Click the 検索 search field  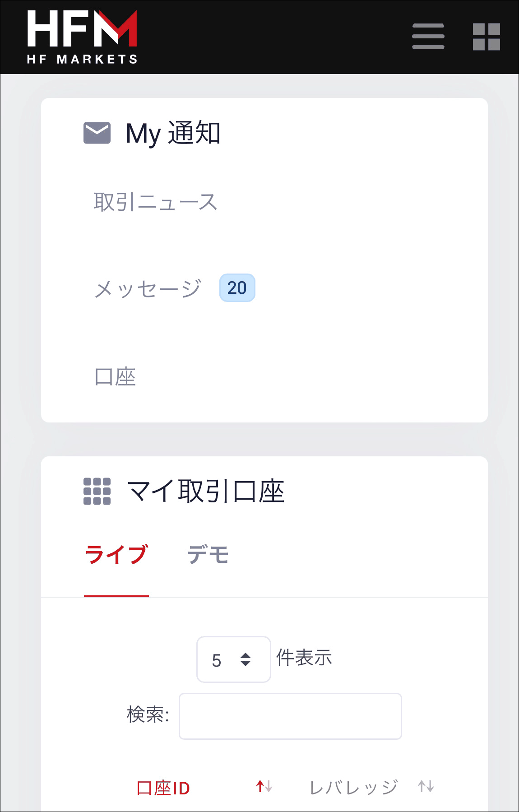(290, 716)
